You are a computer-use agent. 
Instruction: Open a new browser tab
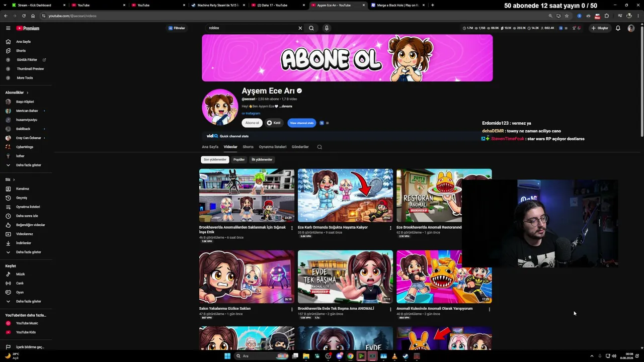tap(433, 5)
